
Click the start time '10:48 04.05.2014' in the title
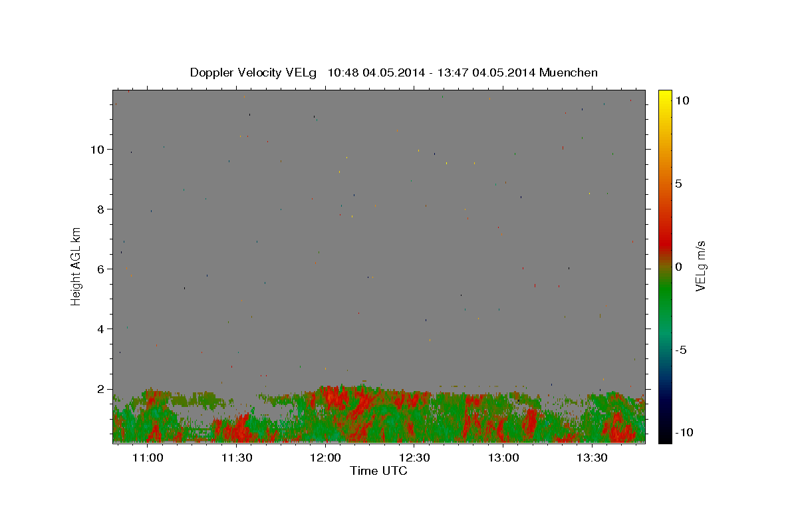(x=375, y=72)
